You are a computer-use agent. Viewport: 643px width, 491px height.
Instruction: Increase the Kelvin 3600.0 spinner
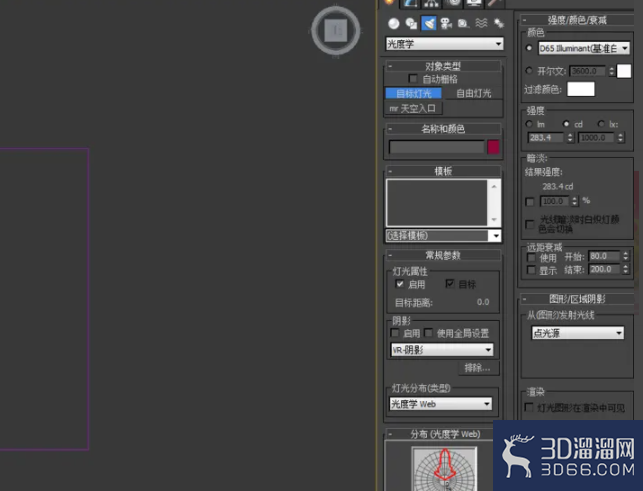tap(611, 69)
